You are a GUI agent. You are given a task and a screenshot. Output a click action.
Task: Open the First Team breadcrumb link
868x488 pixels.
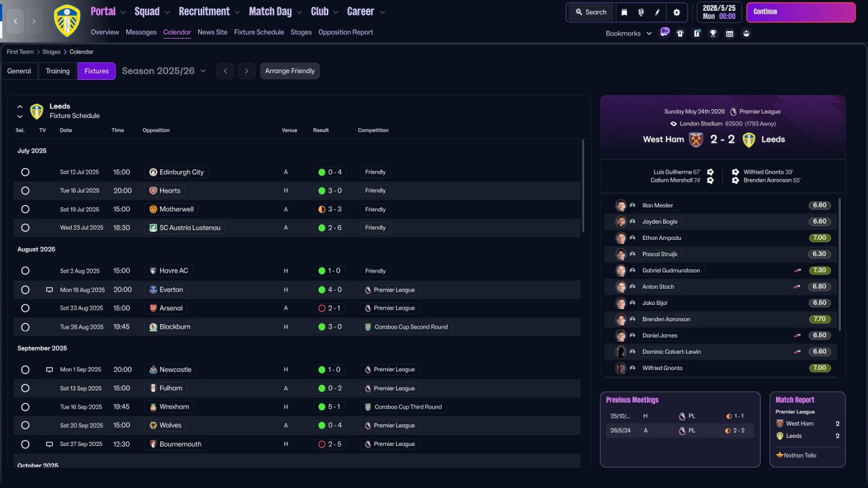tap(20, 52)
